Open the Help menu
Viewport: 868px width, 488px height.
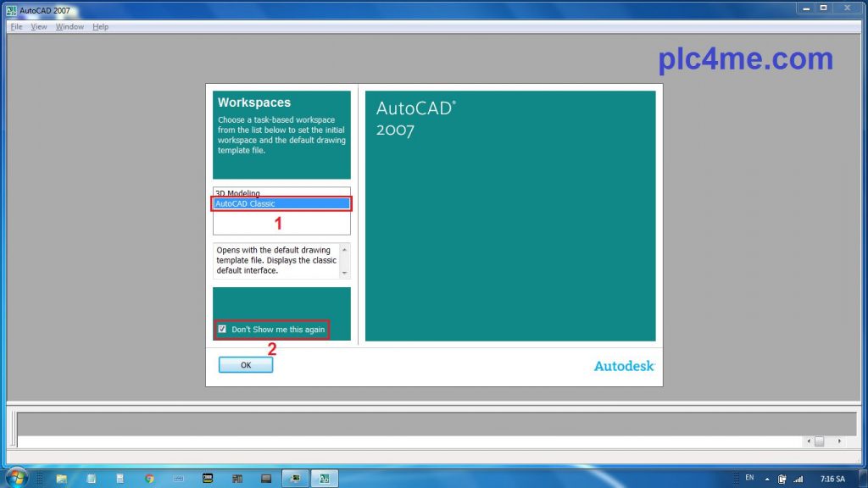[101, 27]
